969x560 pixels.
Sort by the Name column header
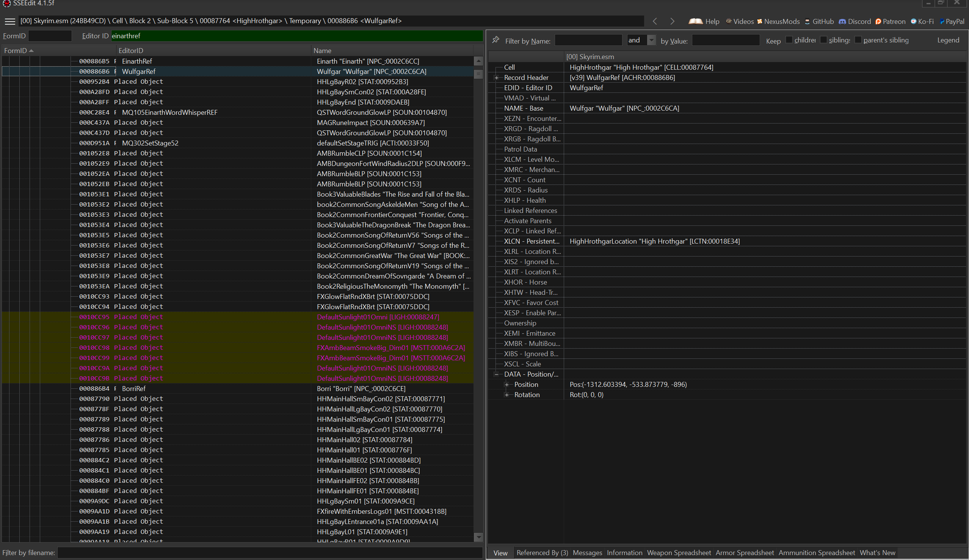pyautogui.click(x=392, y=50)
